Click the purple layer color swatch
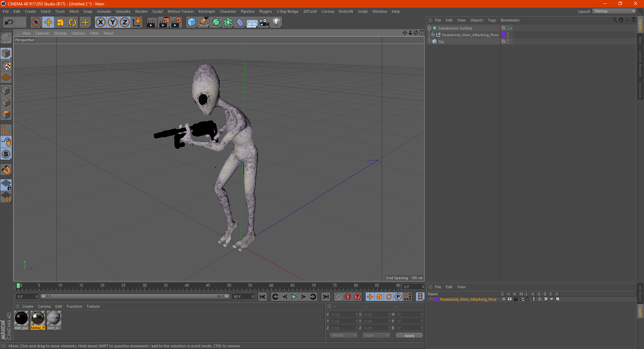Image resolution: width=644 pixels, height=349 pixels. point(503,35)
